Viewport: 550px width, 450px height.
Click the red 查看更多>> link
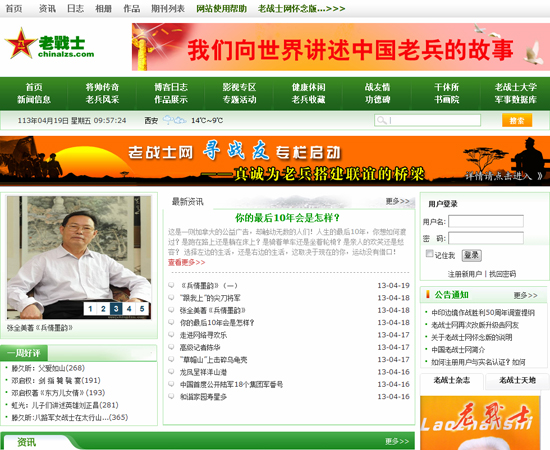click(187, 262)
